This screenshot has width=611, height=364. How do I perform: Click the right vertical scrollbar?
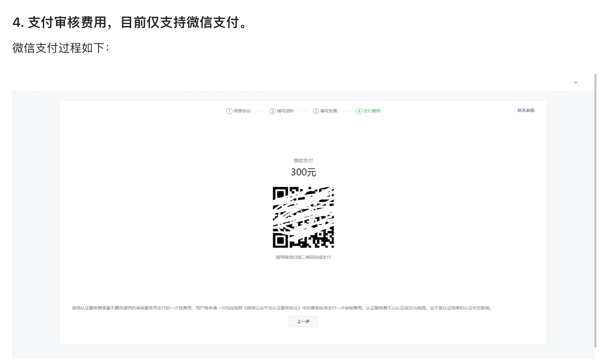pyautogui.click(x=595, y=210)
